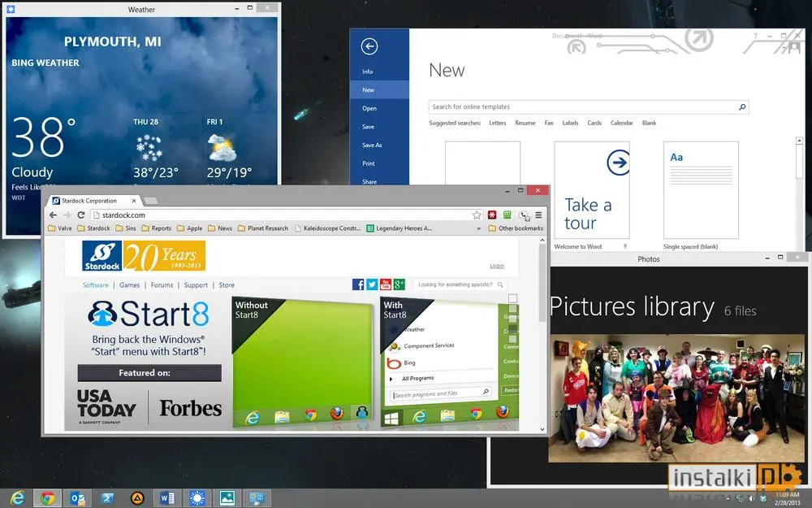The height and width of the screenshot is (508, 812).
Task: Expand the hidden bookmarks chevron
Action: point(478,228)
